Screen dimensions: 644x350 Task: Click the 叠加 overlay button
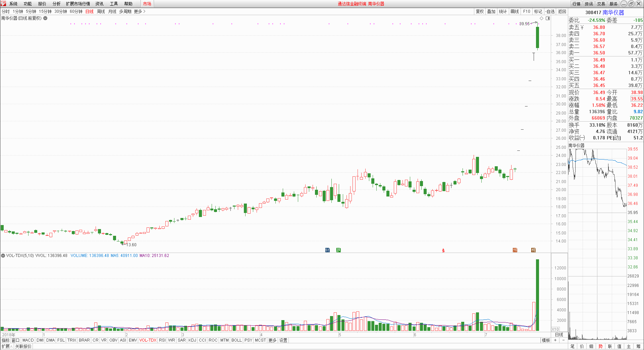491,11
